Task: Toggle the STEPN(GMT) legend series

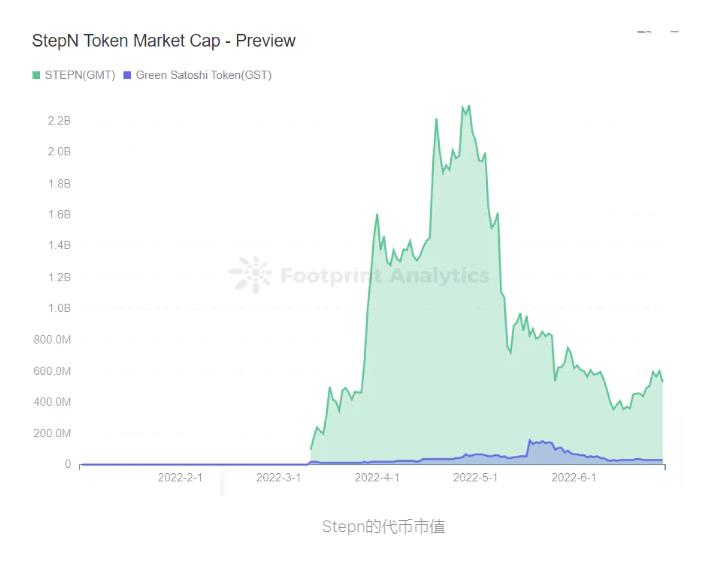Action: (x=80, y=75)
